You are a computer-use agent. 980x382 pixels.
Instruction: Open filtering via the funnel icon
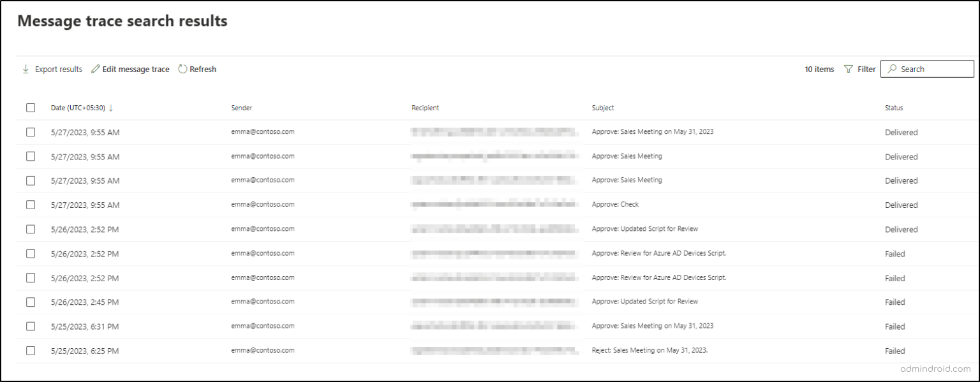(849, 69)
